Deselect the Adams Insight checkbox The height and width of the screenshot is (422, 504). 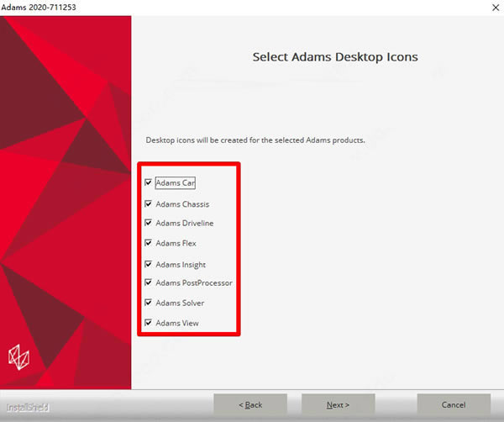point(149,264)
